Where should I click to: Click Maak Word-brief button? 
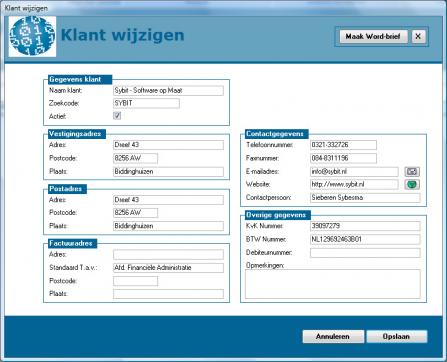[x=373, y=36]
